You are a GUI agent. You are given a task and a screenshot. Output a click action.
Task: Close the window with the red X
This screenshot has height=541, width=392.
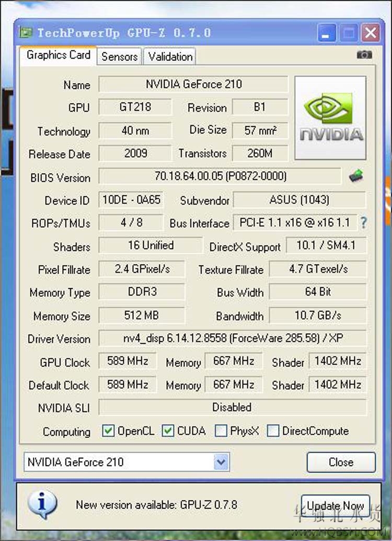tap(370, 33)
